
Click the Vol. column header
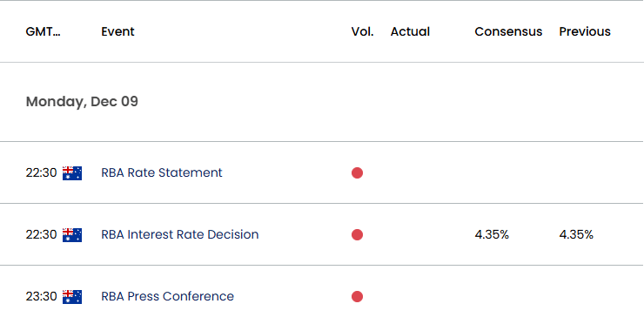pyautogui.click(x=362, y=31)
